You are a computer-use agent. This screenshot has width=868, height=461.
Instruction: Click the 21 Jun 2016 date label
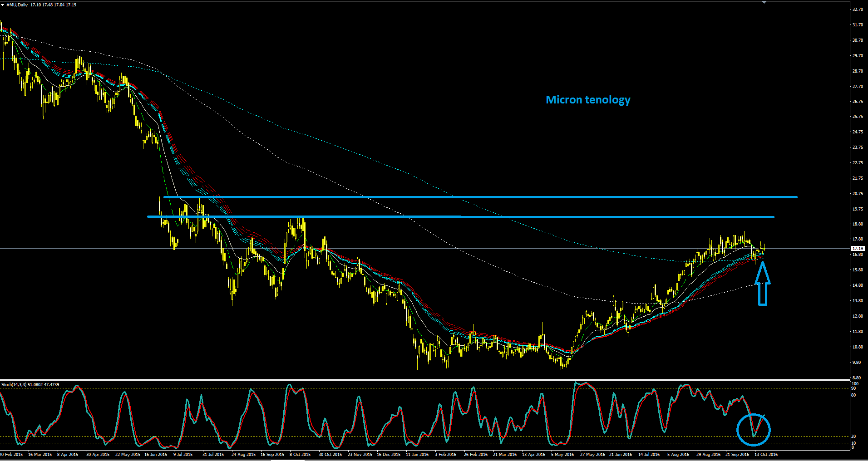tap(621, 455)
